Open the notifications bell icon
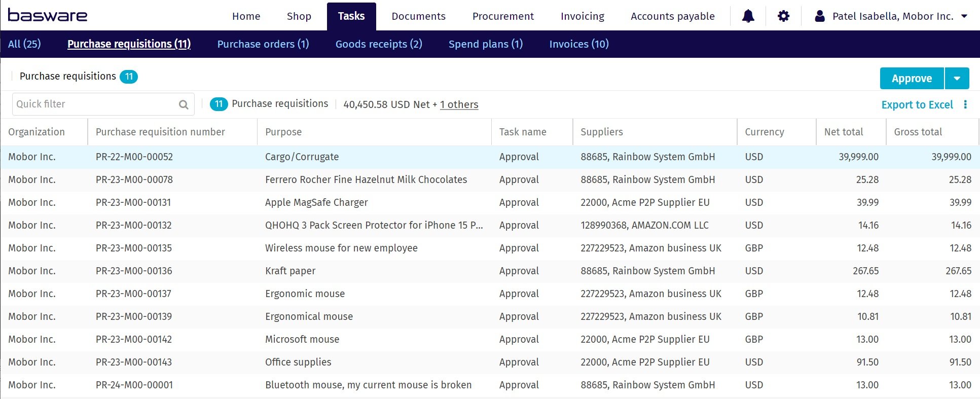 (x=748, y=16)
